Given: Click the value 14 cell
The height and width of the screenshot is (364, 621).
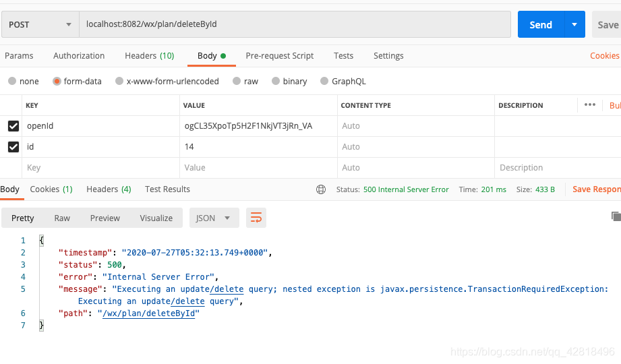Looking at the screenshot, I should pos(259,147).
